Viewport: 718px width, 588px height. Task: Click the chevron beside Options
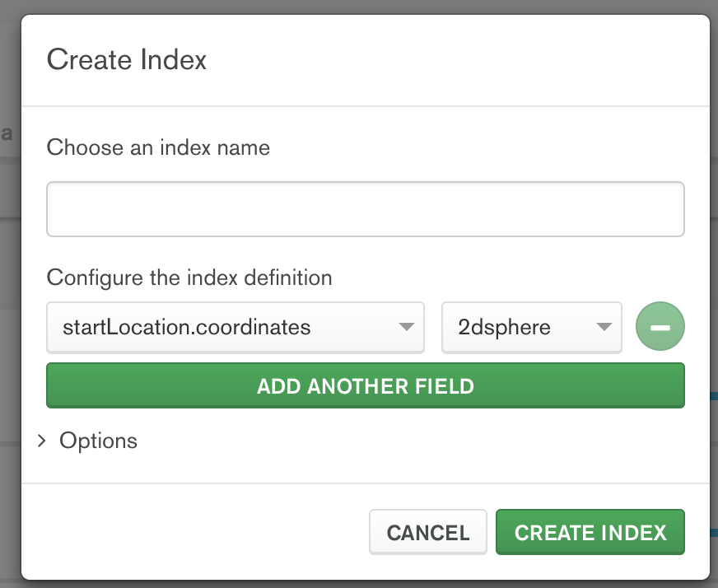pyautogui.click(x=42, y=441)
